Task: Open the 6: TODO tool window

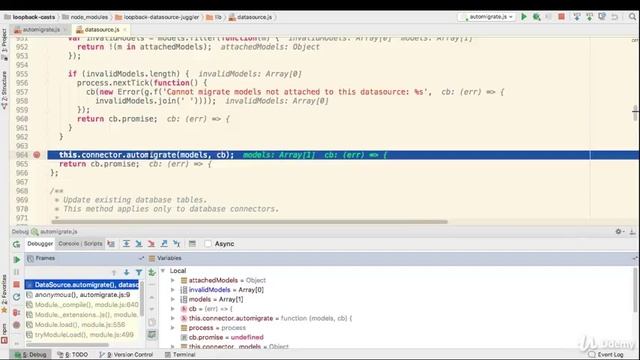Action: (x=73, y=355)
